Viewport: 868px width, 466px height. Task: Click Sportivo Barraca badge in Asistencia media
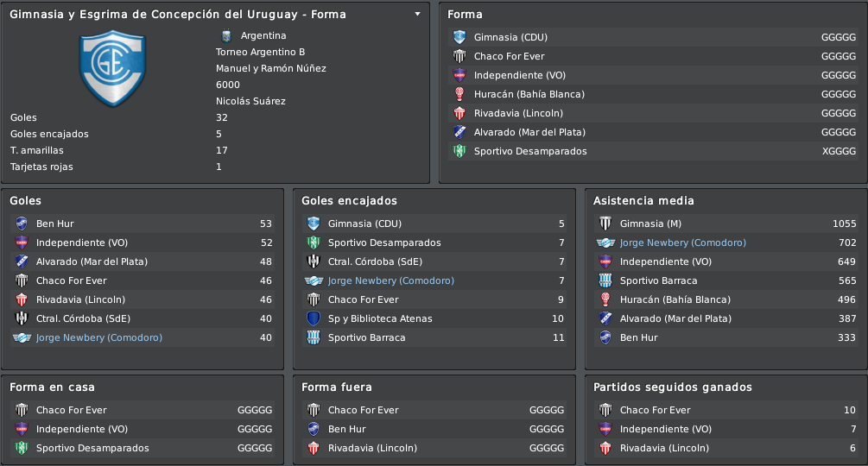pyautogui.click(x=605, y=280)
